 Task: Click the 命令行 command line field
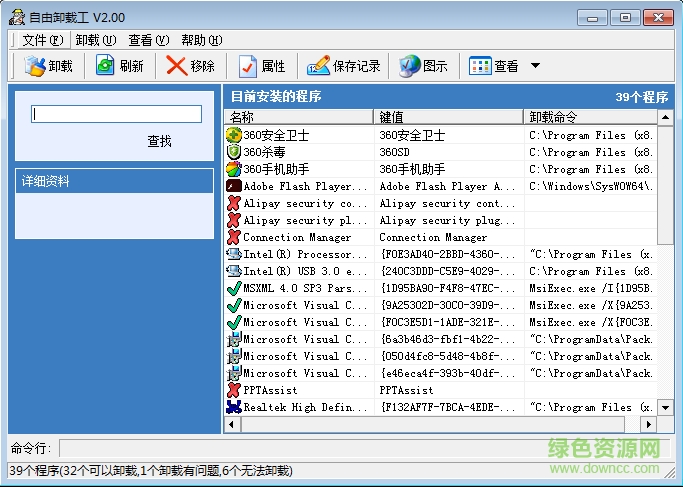click(x=366, y=448)
